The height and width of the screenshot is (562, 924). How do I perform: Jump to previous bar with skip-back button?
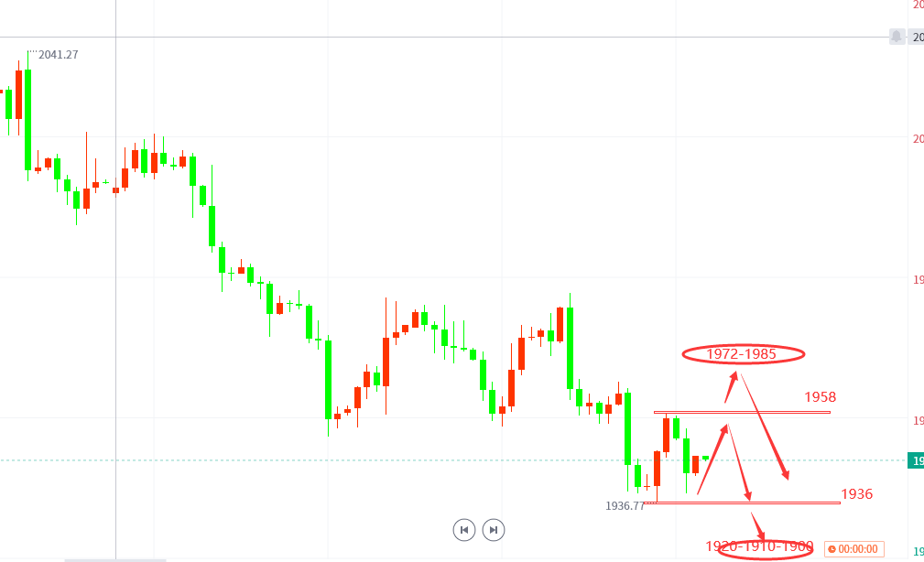(464, 530)
